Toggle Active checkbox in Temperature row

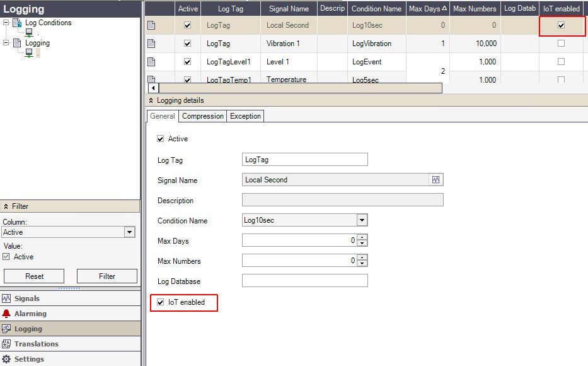[188, 80]
